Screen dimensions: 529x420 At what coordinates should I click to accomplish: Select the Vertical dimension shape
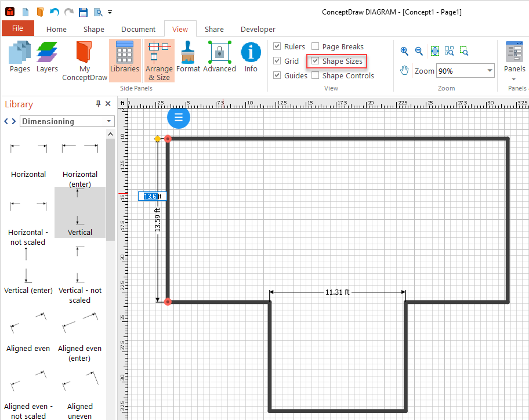click(x=80, y=212)
